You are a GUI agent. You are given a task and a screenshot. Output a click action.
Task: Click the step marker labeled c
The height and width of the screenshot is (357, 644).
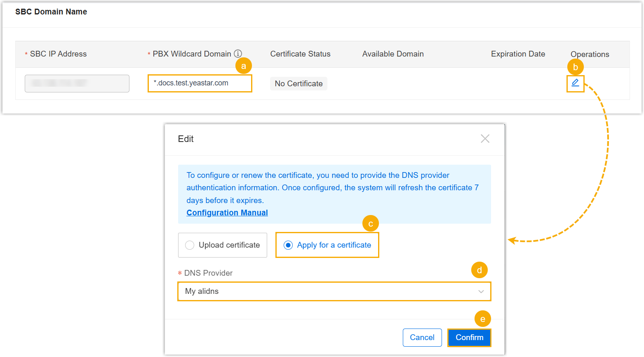click(x=370, y=224)
